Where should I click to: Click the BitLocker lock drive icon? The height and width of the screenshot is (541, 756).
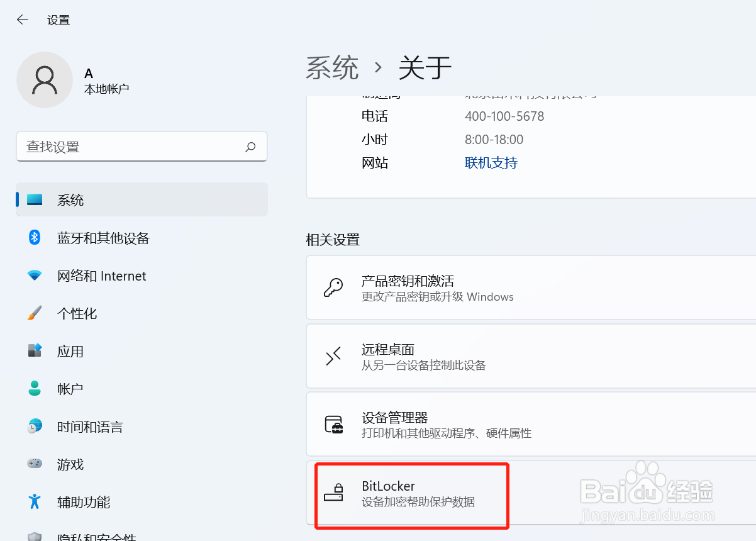[333, 493]
